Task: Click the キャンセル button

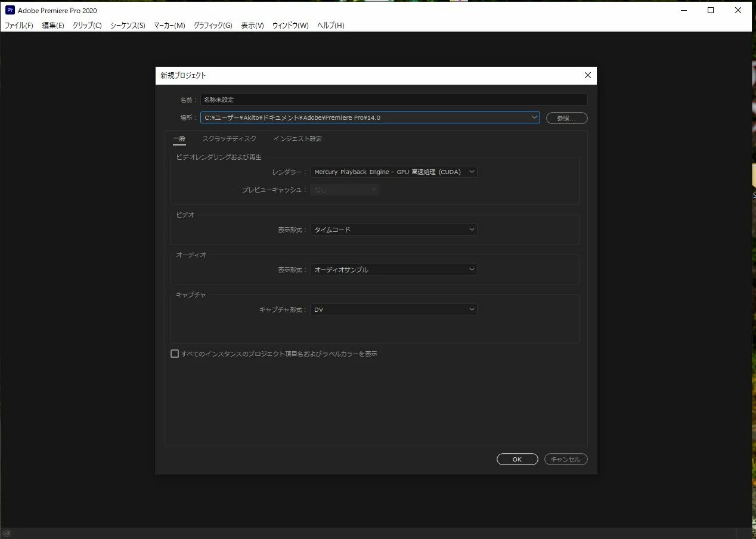Action: (566, 459)
